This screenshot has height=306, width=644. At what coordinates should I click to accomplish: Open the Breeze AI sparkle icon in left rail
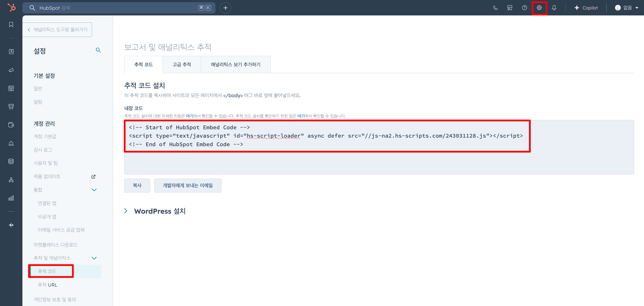11,225
